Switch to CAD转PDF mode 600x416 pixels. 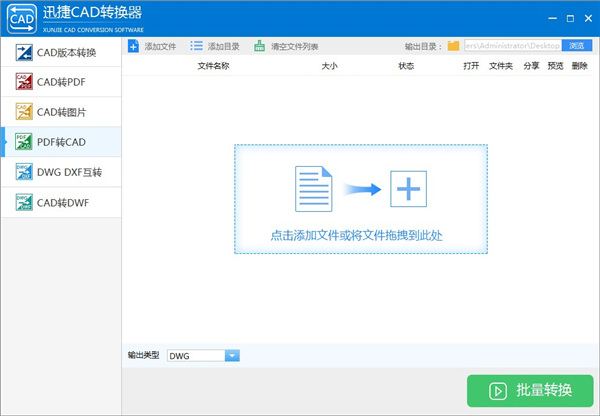pyautogui.click(x=61, y=82)
